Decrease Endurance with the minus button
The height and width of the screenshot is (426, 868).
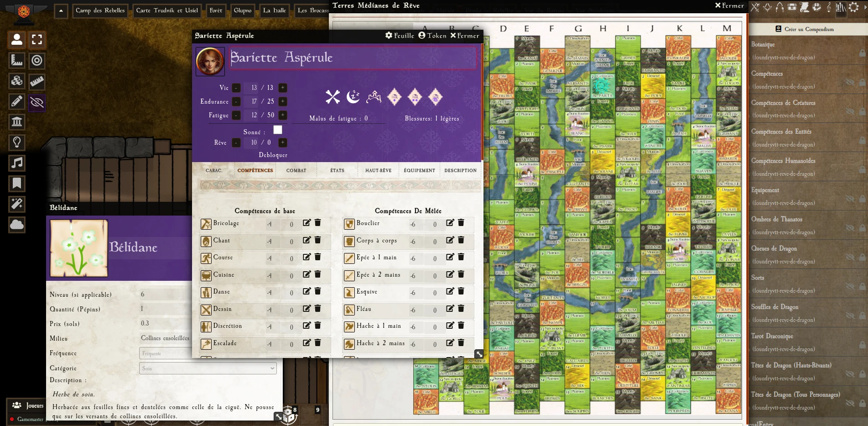point(236,101)
